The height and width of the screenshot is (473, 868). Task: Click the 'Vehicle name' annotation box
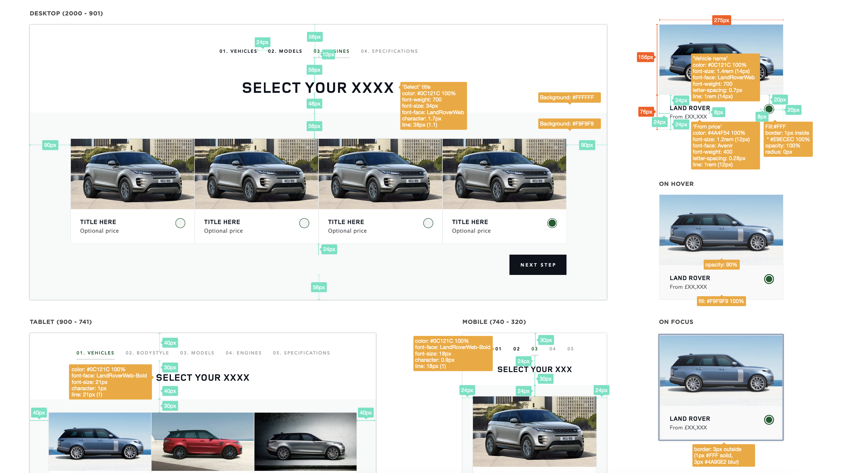(x=725, y=77)
